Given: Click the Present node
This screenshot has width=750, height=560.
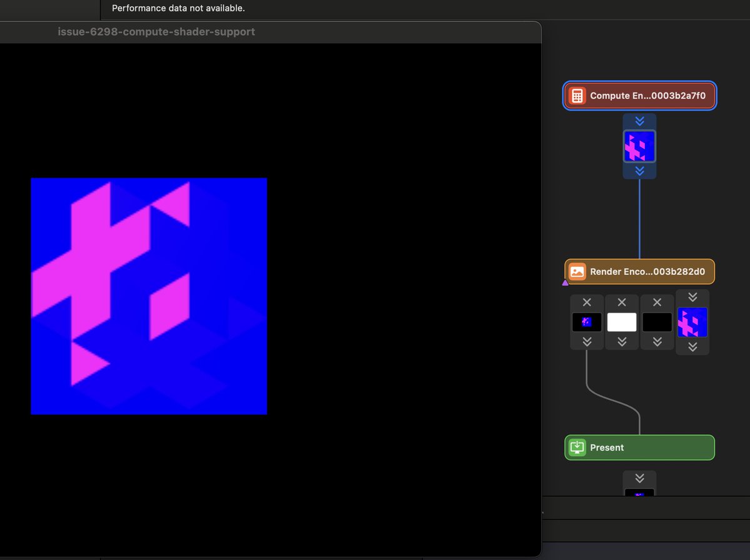Looking at the screenshot, I should pos(639,447).
